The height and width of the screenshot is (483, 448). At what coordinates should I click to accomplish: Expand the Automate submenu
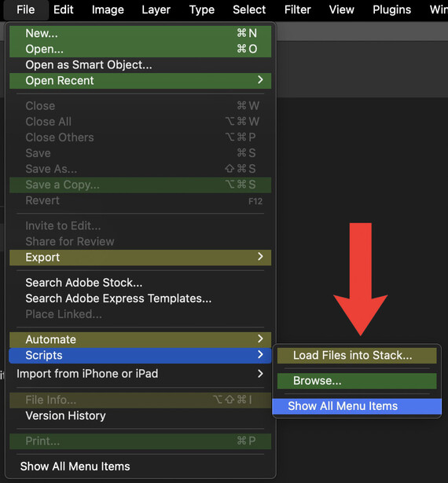point(140,340)
